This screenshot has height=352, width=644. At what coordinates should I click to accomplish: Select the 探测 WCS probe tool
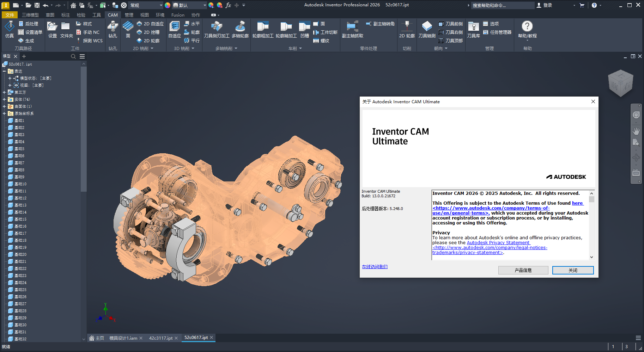pos(89,41)
